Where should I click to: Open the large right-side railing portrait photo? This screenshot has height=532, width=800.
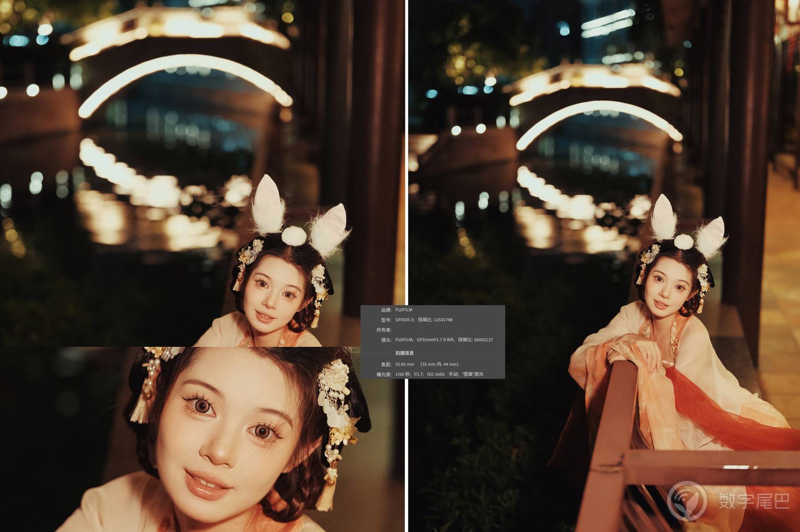pyautogui.click(x=604, y=267)
